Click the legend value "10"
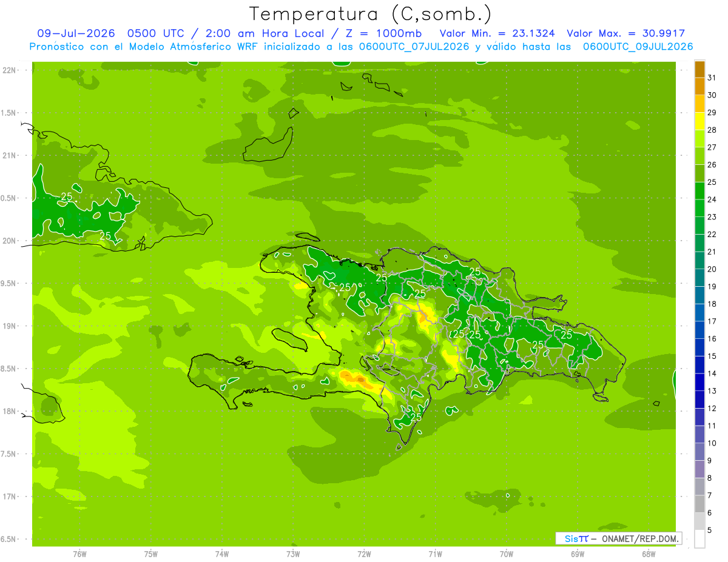Image resolution: width=728 pixels, height=562 pixels. pyautogui.click(x=712, y=443)
